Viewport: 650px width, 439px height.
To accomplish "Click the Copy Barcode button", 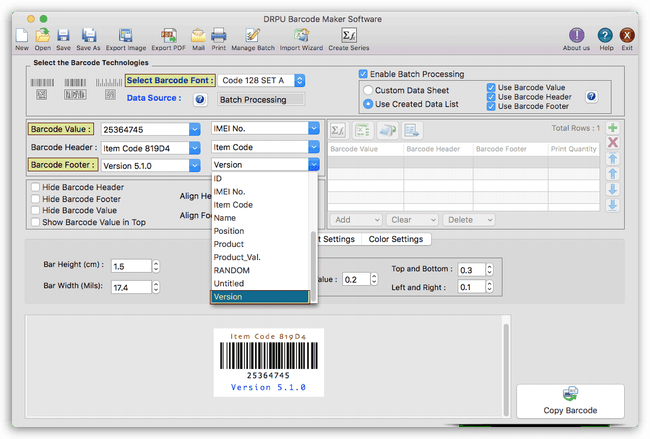I will coord(569,401).
